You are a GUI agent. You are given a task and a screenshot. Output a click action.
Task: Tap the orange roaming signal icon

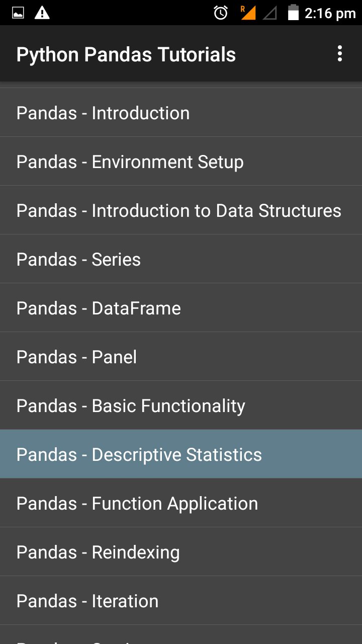coord(248,13)
